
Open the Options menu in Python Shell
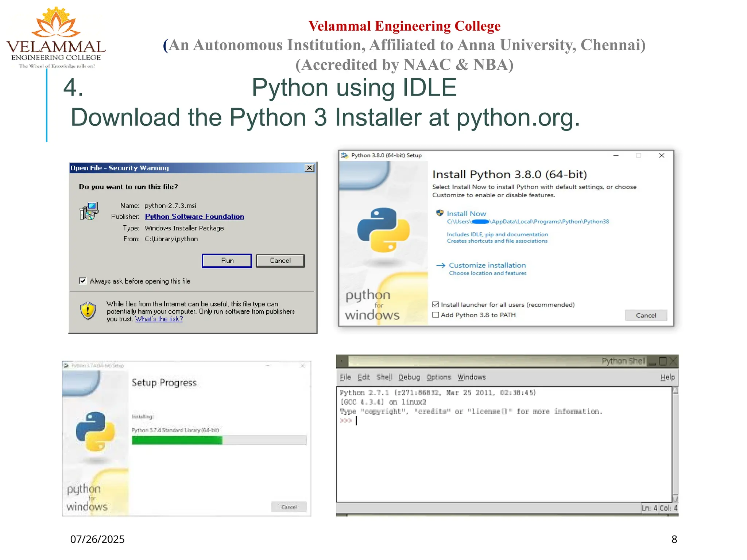439,377
